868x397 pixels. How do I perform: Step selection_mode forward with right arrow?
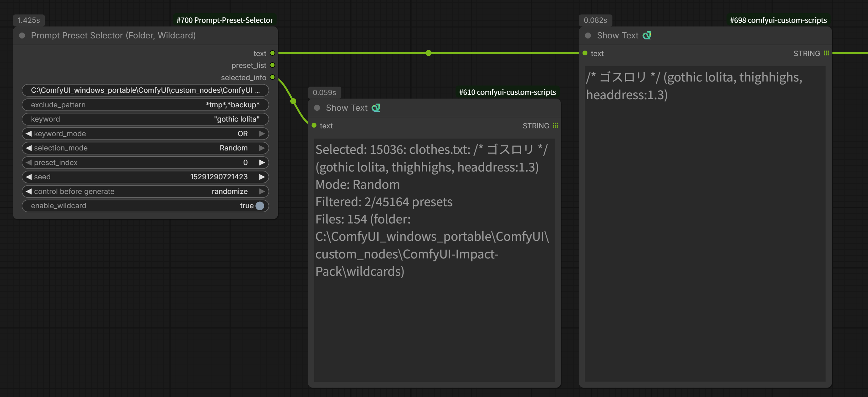point(262,148)
